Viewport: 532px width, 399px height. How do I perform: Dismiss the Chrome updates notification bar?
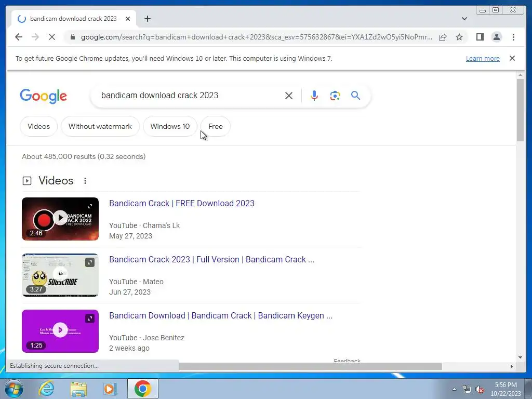point(512,58)
